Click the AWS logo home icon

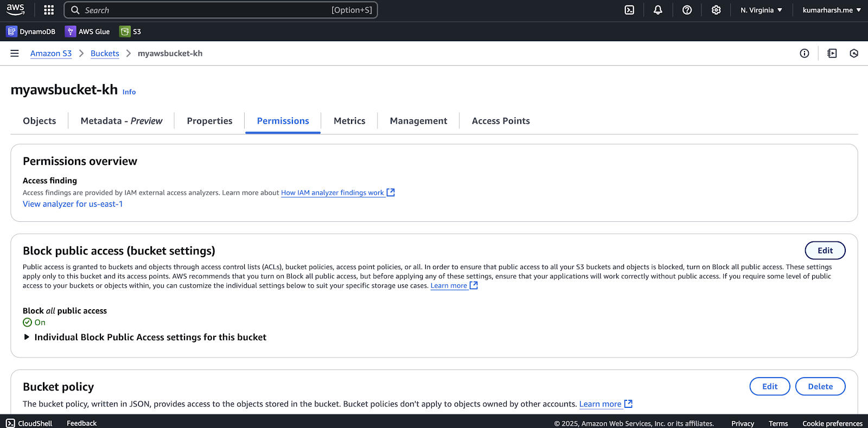(15, 10)
